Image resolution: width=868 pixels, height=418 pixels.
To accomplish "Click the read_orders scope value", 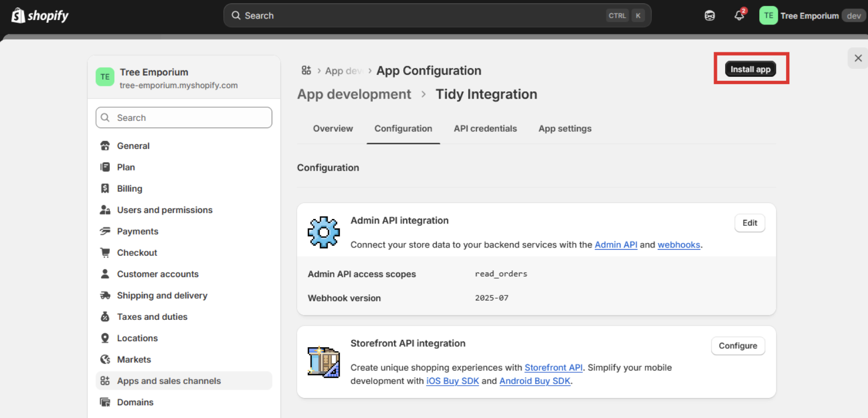I will coord(501,274).
